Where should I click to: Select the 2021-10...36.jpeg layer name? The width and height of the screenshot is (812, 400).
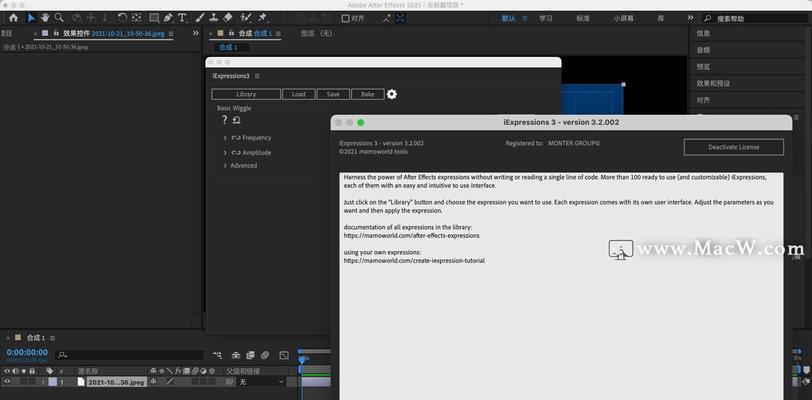[x=117, y=382]
